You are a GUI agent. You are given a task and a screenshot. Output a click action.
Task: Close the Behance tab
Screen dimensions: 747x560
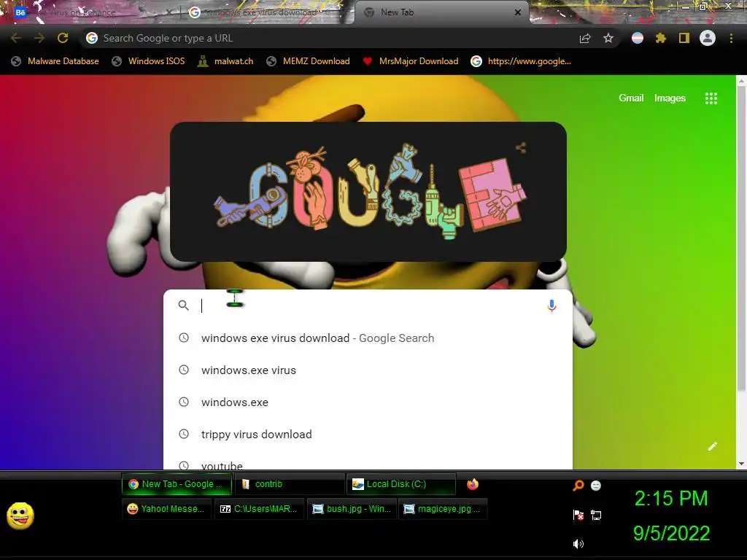pyautogui.click(x=169, y=12)
